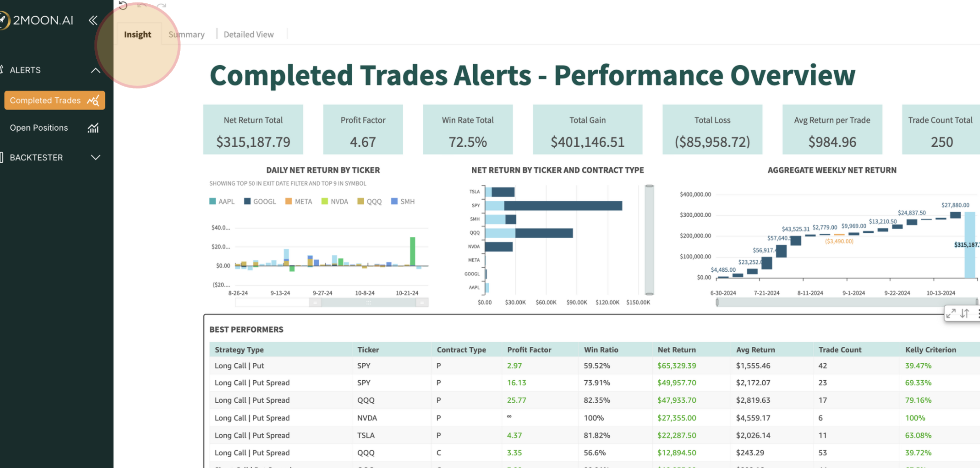Click the sort arrows icon on table

point(964,314)
